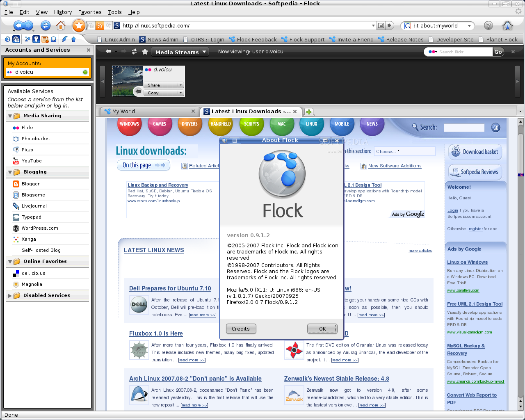Refresh the media stream
This screenshot has width=525, height=420.
point(134,52)
